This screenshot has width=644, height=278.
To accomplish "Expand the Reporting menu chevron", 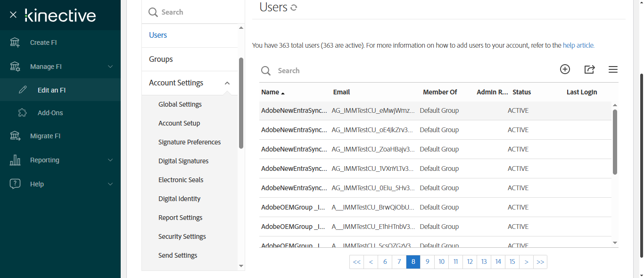I will [110, 160].
